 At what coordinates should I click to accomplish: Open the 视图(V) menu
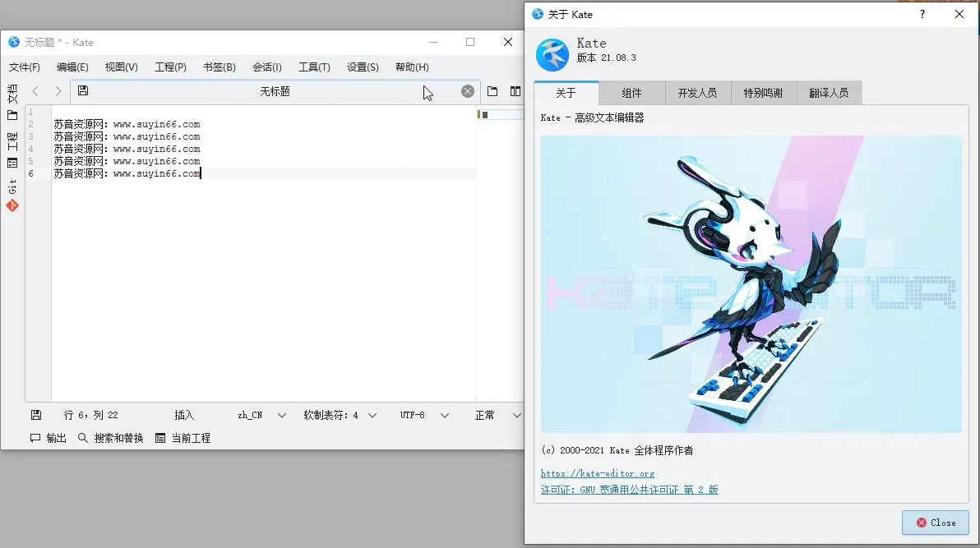point(121,67)
